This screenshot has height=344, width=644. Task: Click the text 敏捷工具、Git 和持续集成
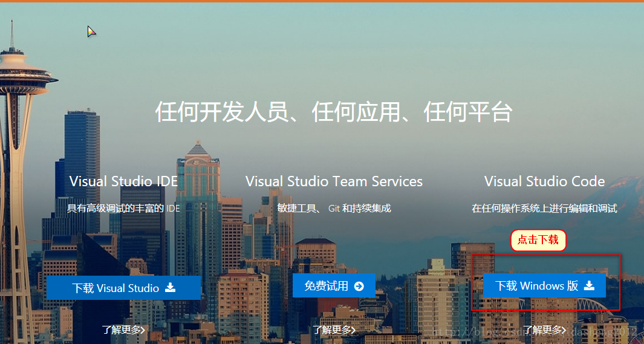(x=334, y=208)
